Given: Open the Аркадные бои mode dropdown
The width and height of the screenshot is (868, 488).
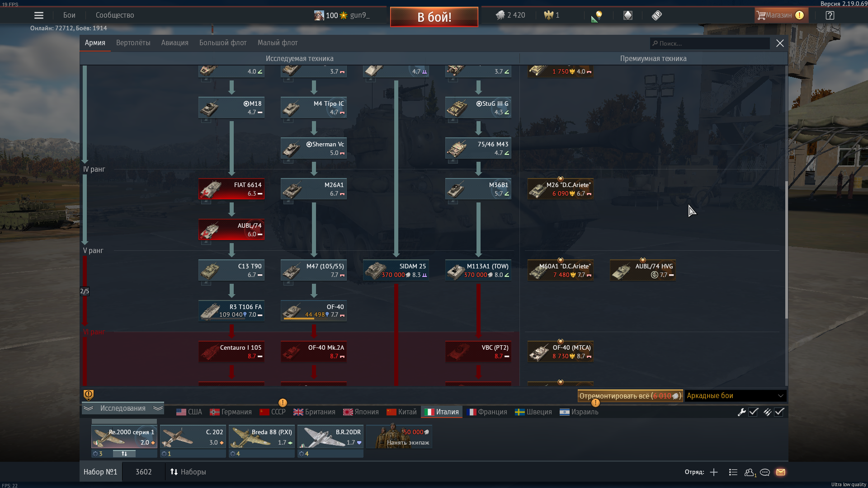Looking at the screenshot, I should click(736, 396).
